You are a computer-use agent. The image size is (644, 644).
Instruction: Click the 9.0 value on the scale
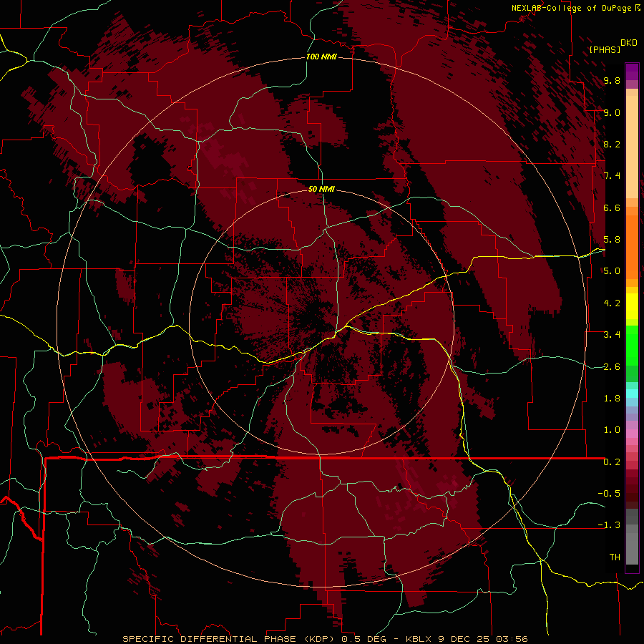[x=612, y=112]
